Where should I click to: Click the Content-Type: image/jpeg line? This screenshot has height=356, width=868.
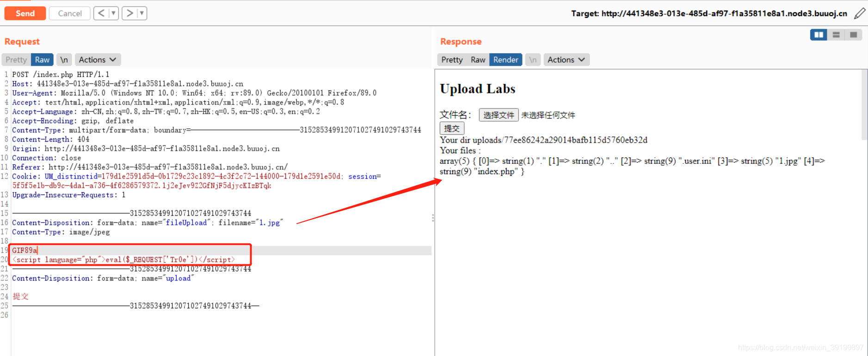click(61, 232)
